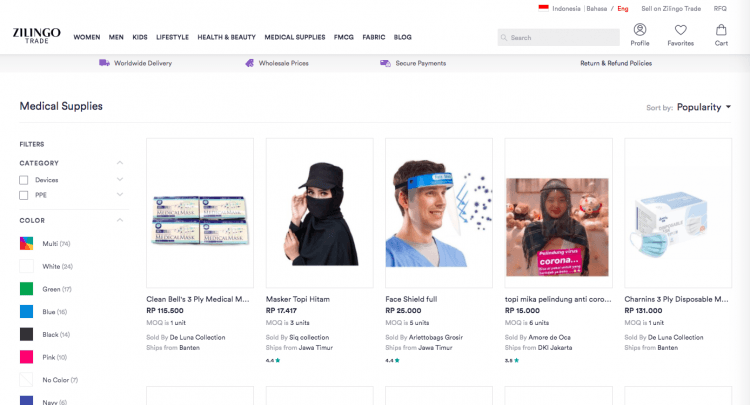Viewport: 750px width, 405px height.
Task: Open the Profile icon
Action: pyautogui.click(x=640, y=30)
